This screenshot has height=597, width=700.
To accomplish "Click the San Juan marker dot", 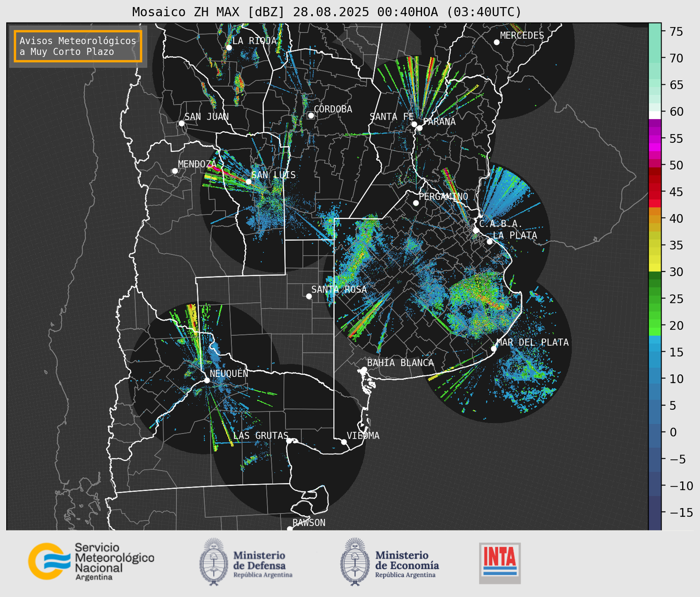I will (181, 123).
